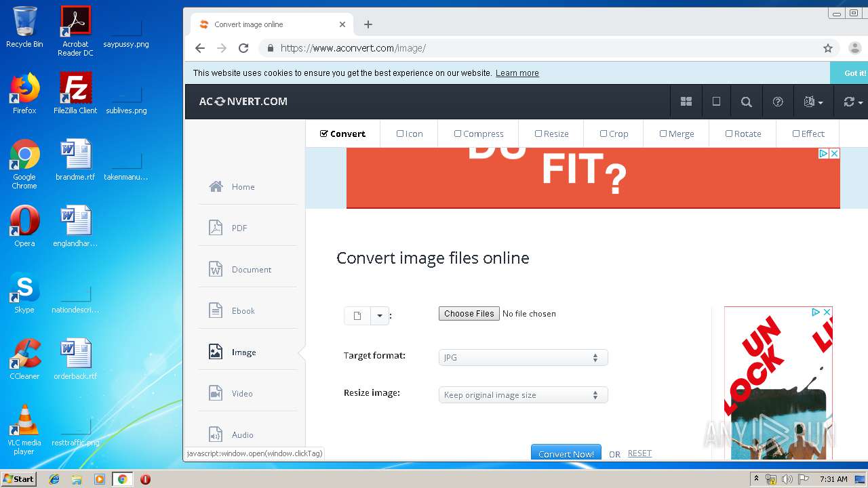Open a new tab with plus button
The image size is (868, 488).
click(x=368, y=24)
